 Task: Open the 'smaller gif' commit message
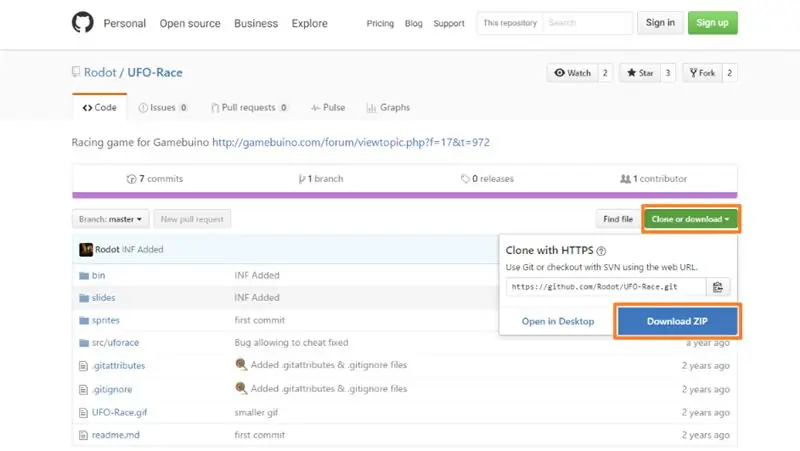point(256,412)
